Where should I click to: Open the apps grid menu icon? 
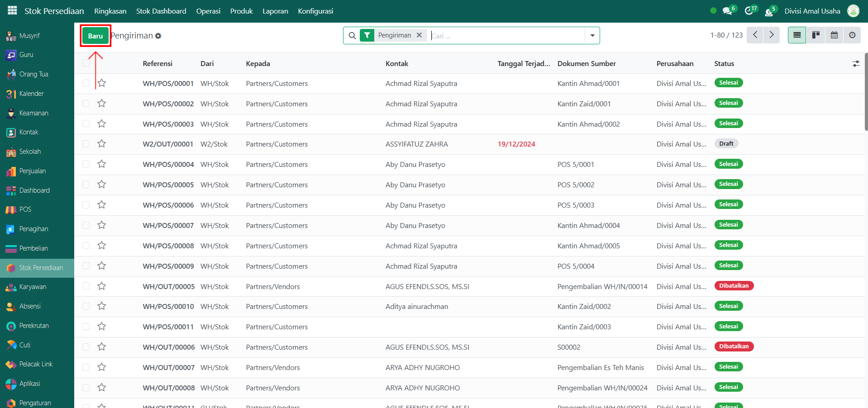(x=12, y=10)
